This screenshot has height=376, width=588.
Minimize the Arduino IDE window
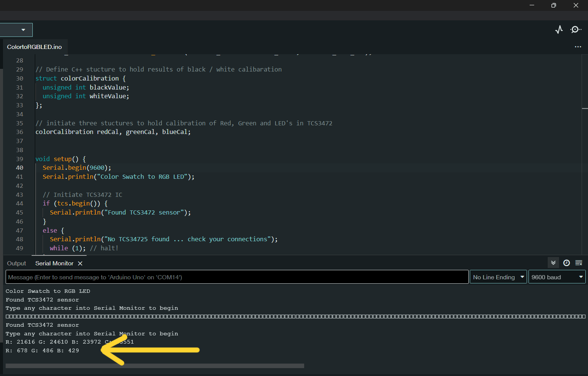pos(532,5)
